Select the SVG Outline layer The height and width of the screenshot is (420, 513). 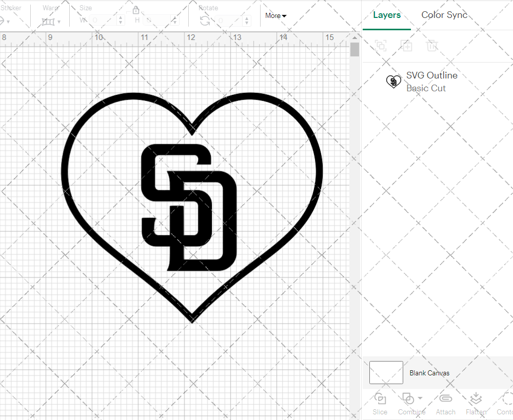pos(431,82)
